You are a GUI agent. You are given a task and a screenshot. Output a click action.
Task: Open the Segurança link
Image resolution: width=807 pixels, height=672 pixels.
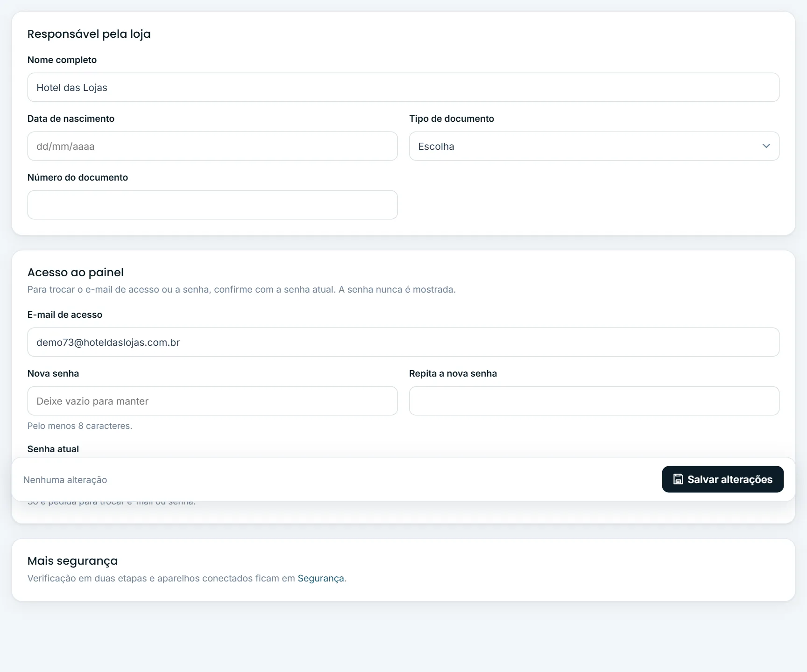click(321, 578)
